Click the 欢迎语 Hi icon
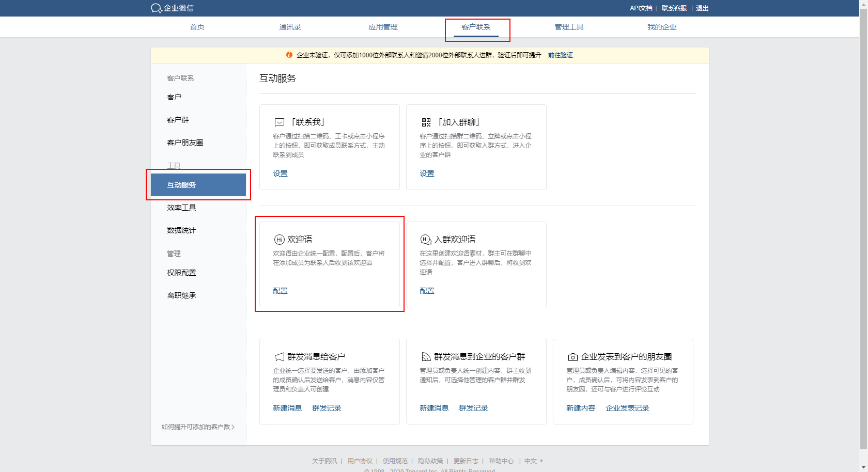Screen dimensions: 868x472 279,240
